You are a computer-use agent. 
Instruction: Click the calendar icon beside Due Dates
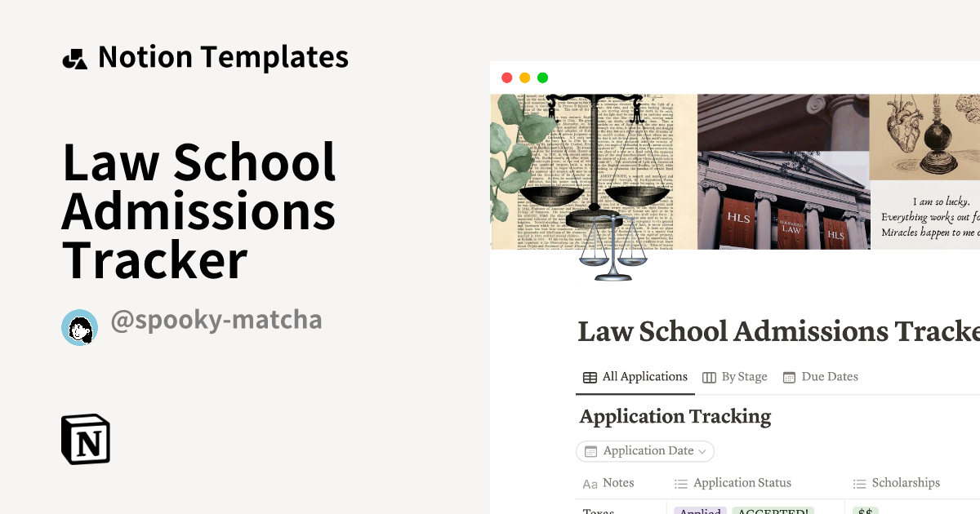(x=789, y=377)
